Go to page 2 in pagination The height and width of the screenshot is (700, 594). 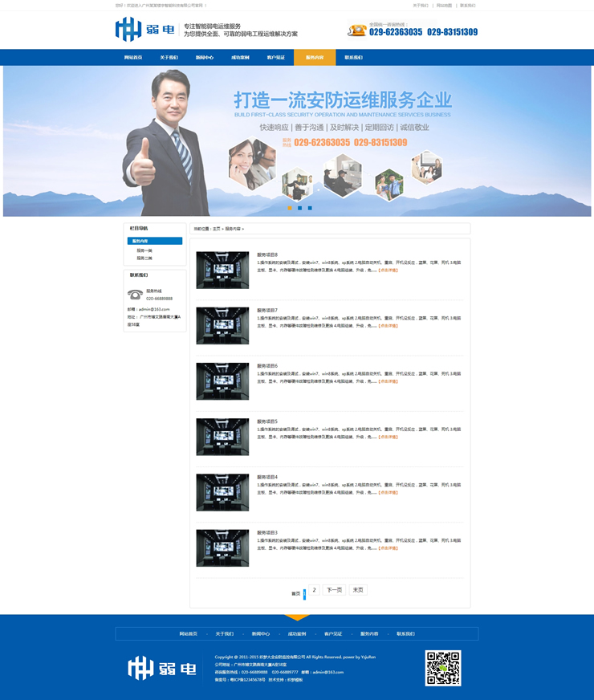314,590
